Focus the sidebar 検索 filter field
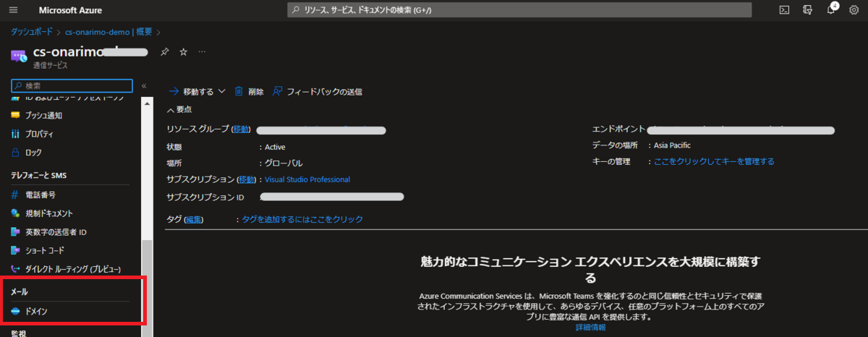This screenshot has width=868, height=337. click(x=72, y=85)
